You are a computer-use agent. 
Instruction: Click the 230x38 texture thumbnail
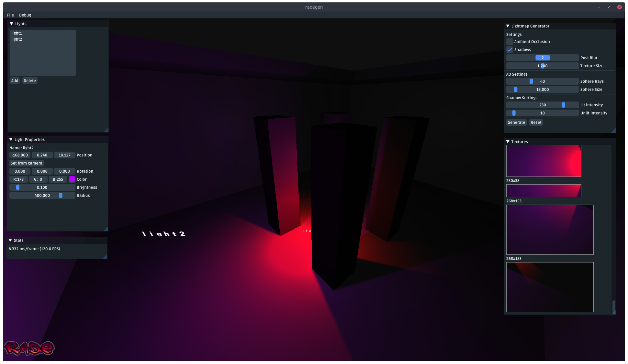click(x=544, y=191)
